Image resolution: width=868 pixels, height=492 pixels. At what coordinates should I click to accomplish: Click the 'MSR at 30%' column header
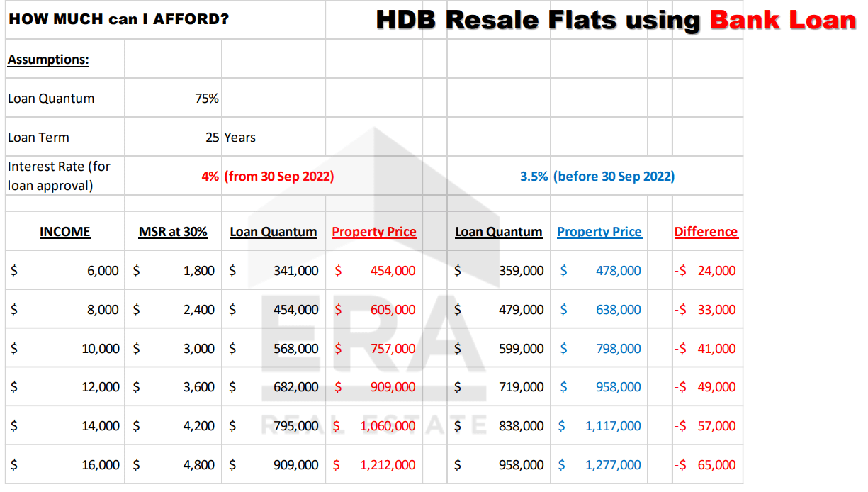tap(173, 232)
